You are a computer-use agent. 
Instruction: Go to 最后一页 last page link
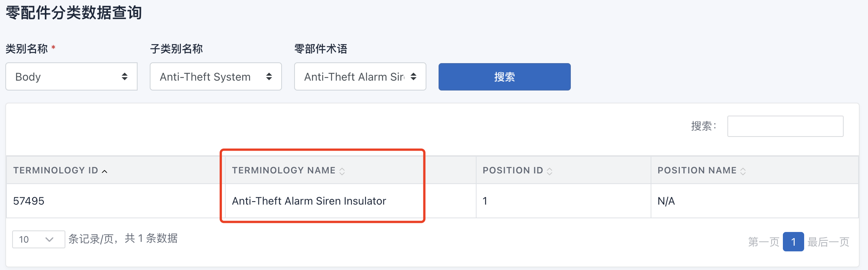coord(828,242)
